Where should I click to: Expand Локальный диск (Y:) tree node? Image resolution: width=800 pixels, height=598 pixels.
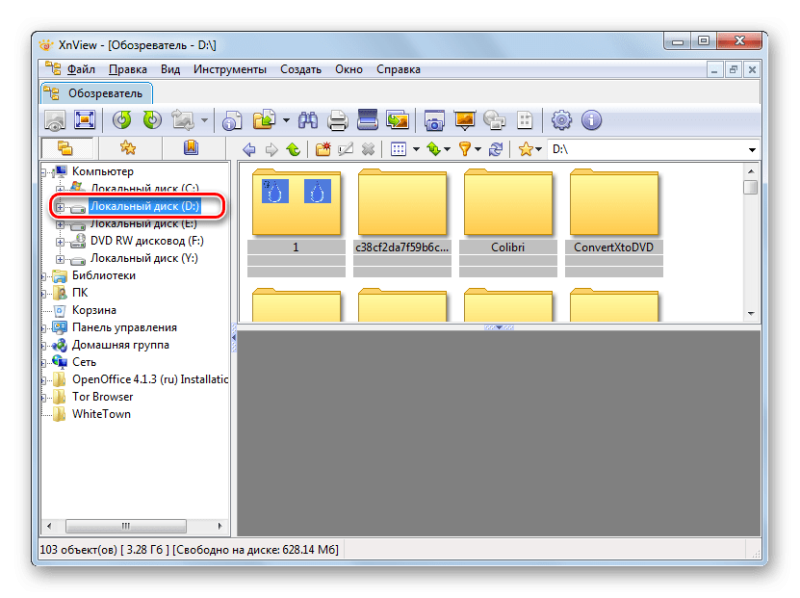(x=60, y=259)
